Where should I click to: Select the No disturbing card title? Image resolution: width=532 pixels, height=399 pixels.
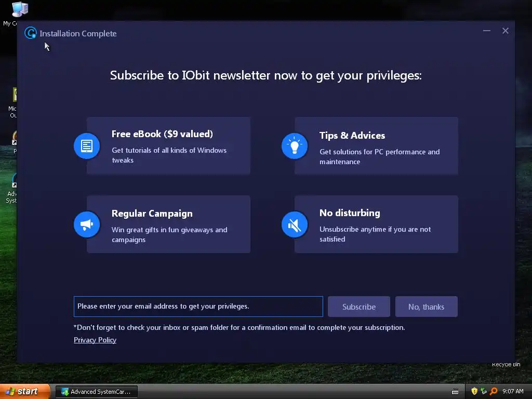coord(350,212)
